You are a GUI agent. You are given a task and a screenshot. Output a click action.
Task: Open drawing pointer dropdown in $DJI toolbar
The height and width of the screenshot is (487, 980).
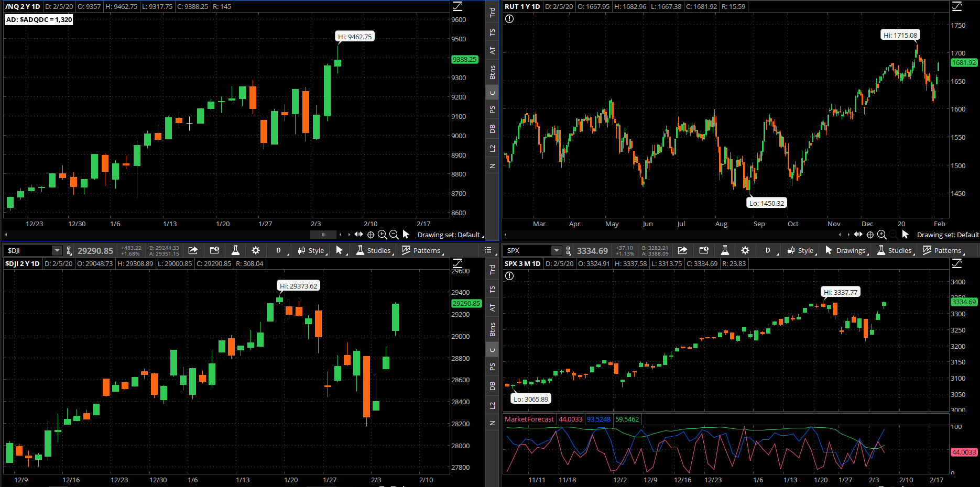click(x=340, y=250)
